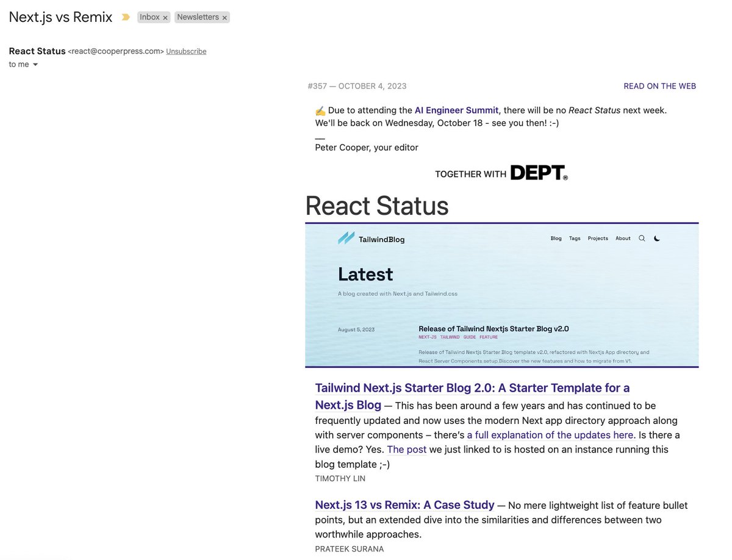Remove the Newsletters label with its x
732x560 pixels.
pyautogui.click(x=224, y=18)
